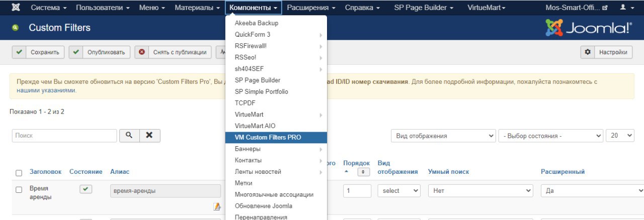644x220 pixels.
Task: Click the gear Настройки options button
Action: coord(607,52)
